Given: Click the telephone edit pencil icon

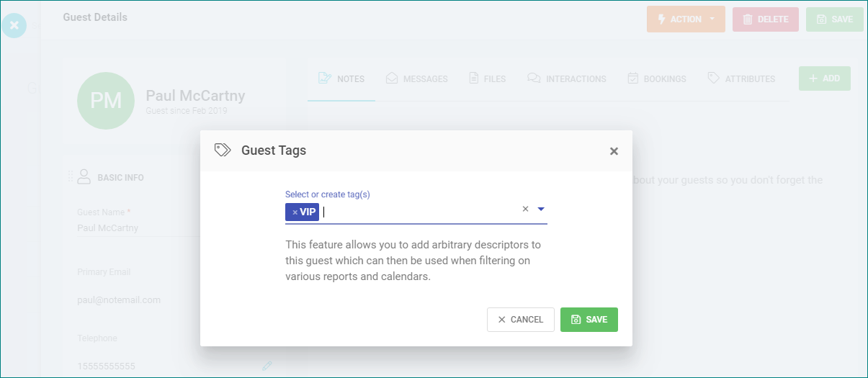Looking at the screenshot, I should pos(267,366).
